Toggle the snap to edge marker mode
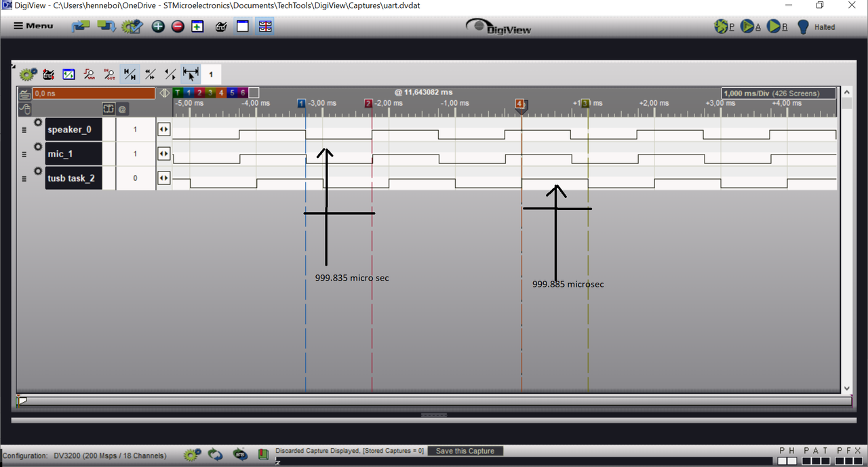This screenshot has height=467, width=868. (x=130, y=74)
